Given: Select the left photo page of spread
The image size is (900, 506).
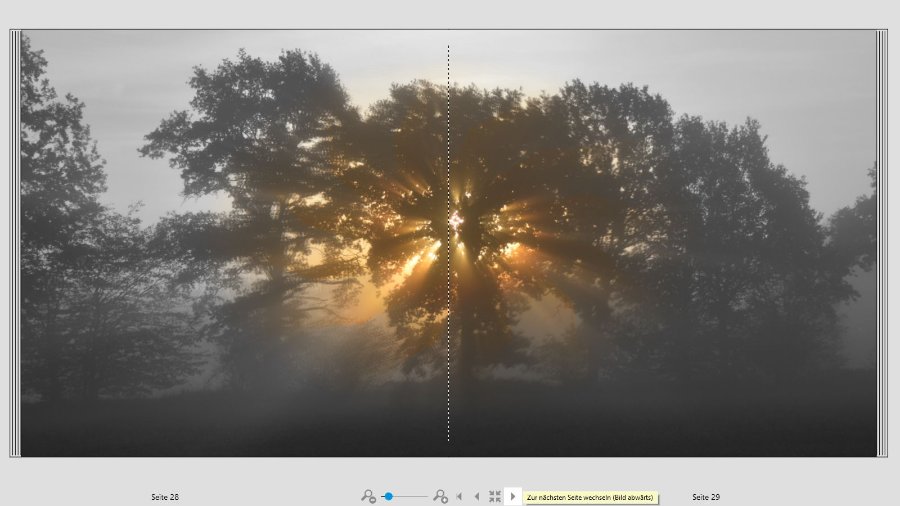Looking at the screenshot, I should (x=235, y=243).
